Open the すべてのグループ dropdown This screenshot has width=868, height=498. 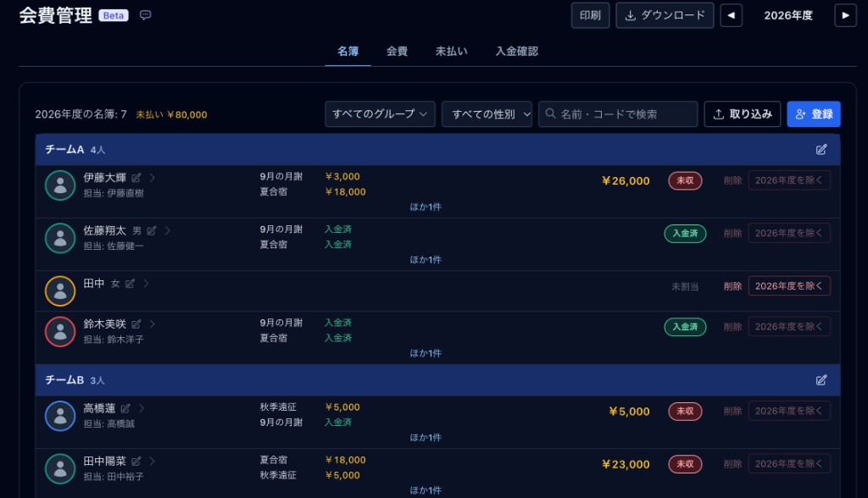pos(380,114)
